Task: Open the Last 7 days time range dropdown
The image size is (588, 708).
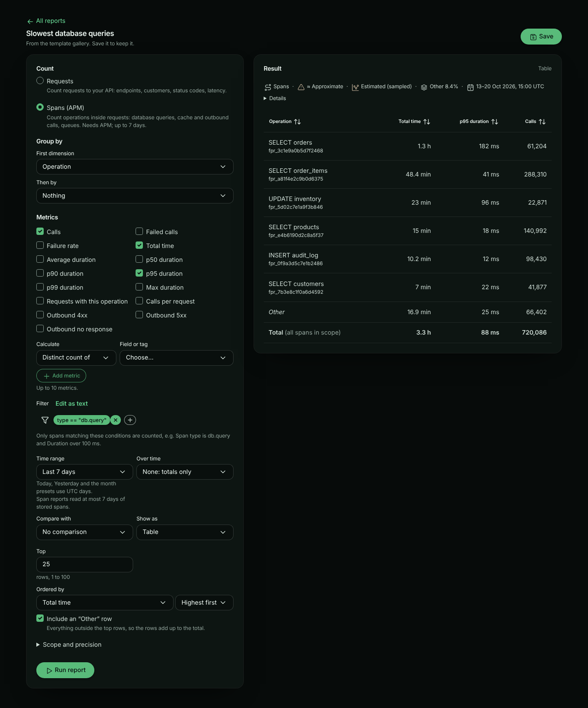Action: [85, 472]
